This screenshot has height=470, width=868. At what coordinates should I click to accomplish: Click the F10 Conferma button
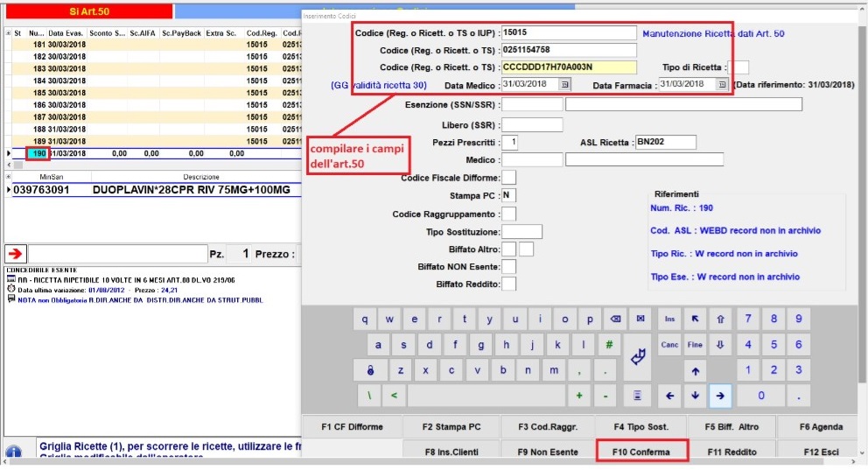(642, 452)
